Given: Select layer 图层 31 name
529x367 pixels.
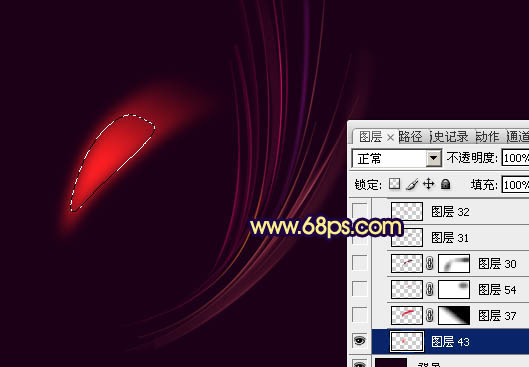Looking at the screenshot, I should point(450,238).
